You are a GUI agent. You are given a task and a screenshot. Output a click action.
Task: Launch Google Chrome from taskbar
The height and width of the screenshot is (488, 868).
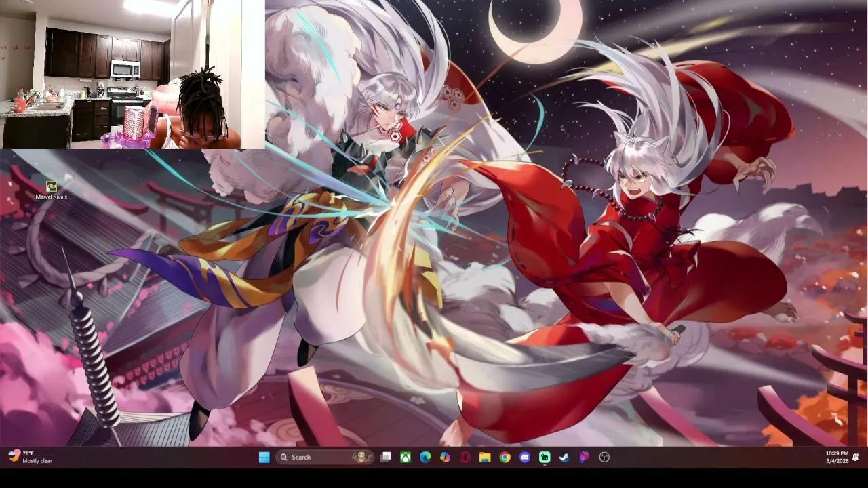pos(505,457)
